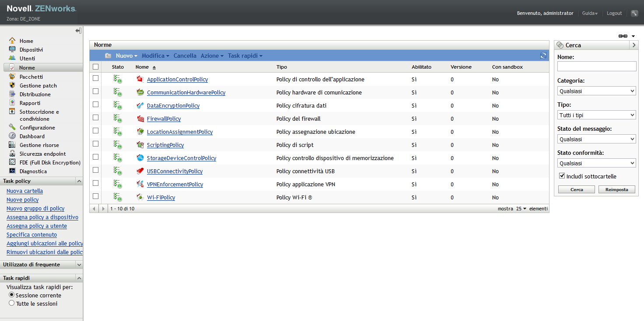
Task: Tick the checkbox for ApplicationControlPolicy row
Action: pos(96,78)
